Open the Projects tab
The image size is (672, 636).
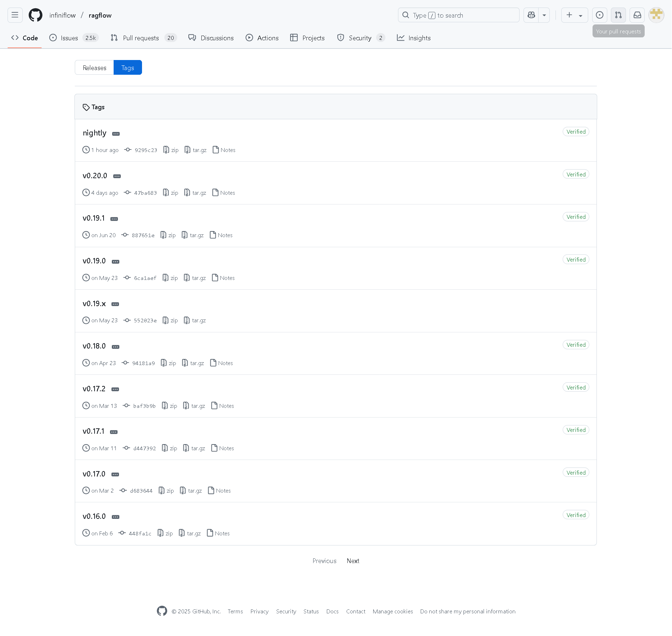coord(307,38)
